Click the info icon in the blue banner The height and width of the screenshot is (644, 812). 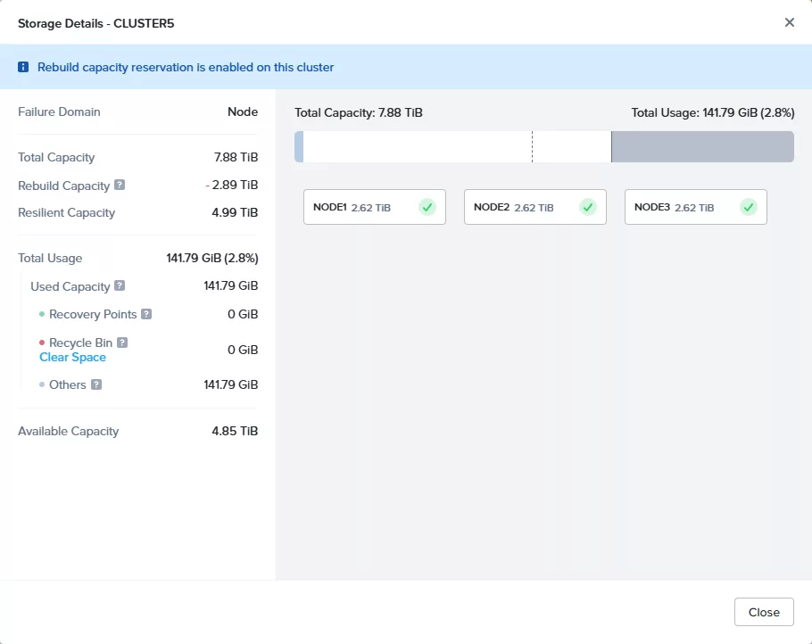pos(24,67)
